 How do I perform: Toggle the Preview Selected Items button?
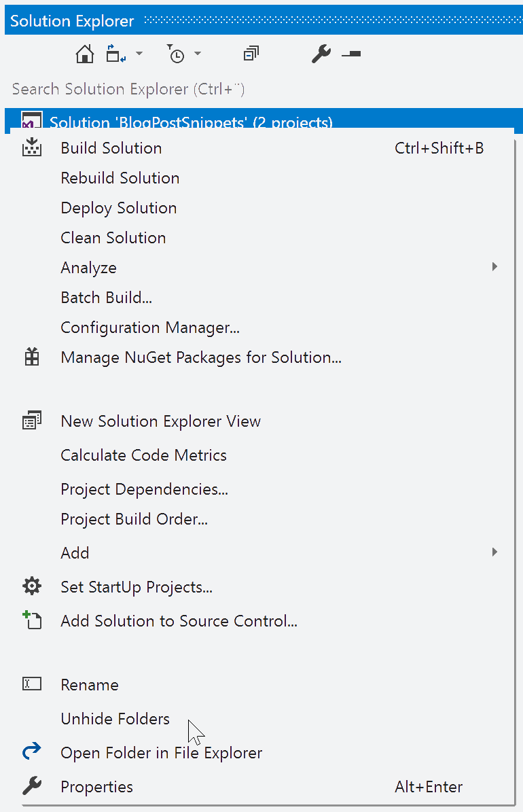pyautogui.click(x=351, y=54)
